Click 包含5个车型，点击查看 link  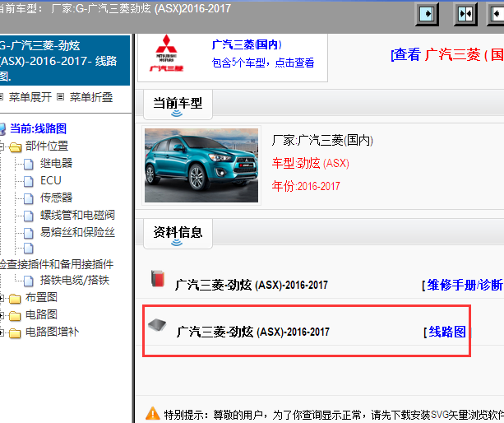263,63
